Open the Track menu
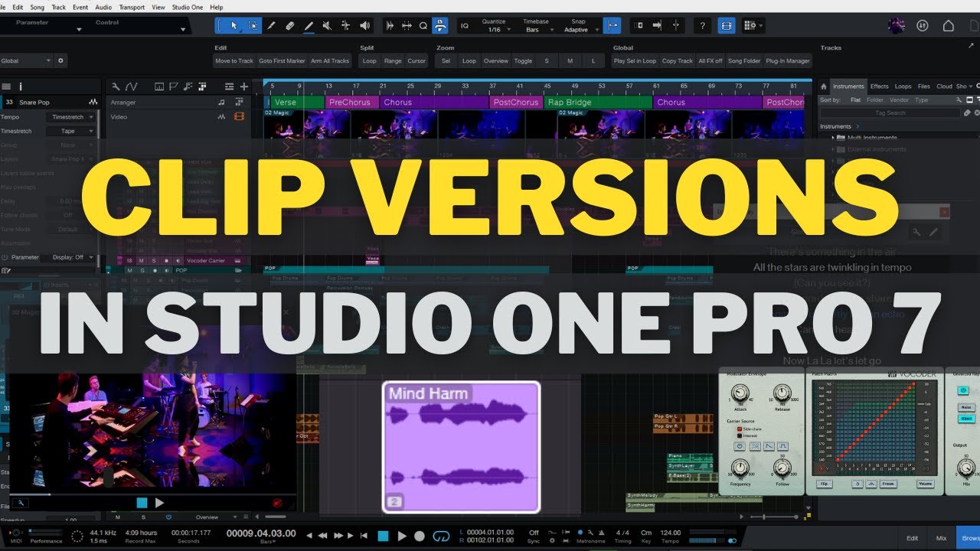The height and width of the screenshot is (551, 980). [58, 7]
